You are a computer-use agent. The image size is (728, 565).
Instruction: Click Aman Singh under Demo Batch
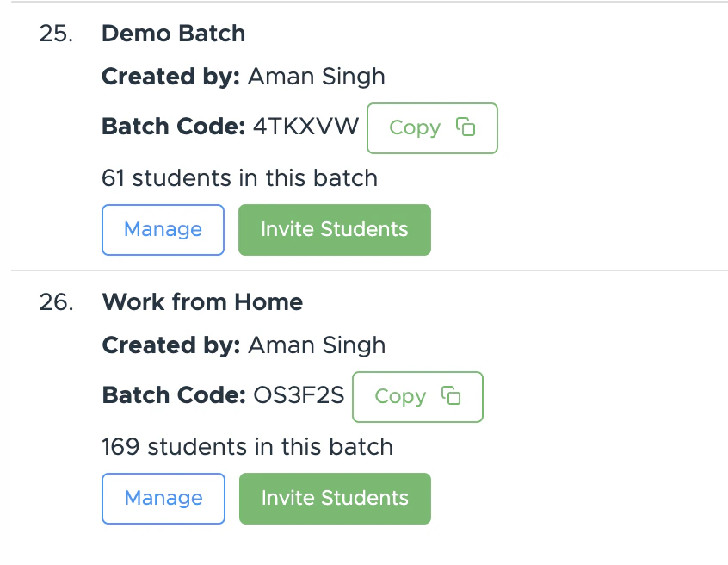(x=316, y=77)
